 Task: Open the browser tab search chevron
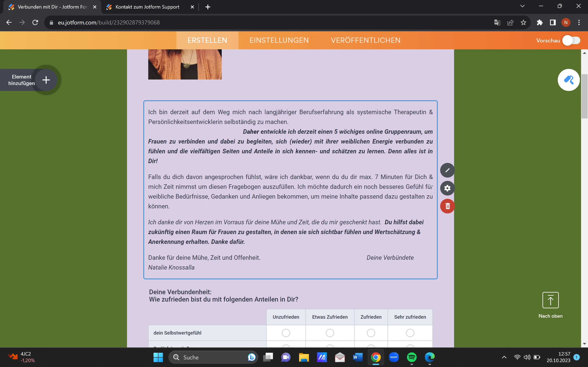tap(522, 6)
